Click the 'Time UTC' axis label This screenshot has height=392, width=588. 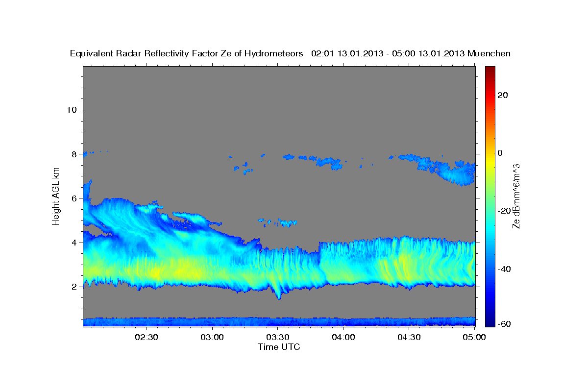(279, 347)
